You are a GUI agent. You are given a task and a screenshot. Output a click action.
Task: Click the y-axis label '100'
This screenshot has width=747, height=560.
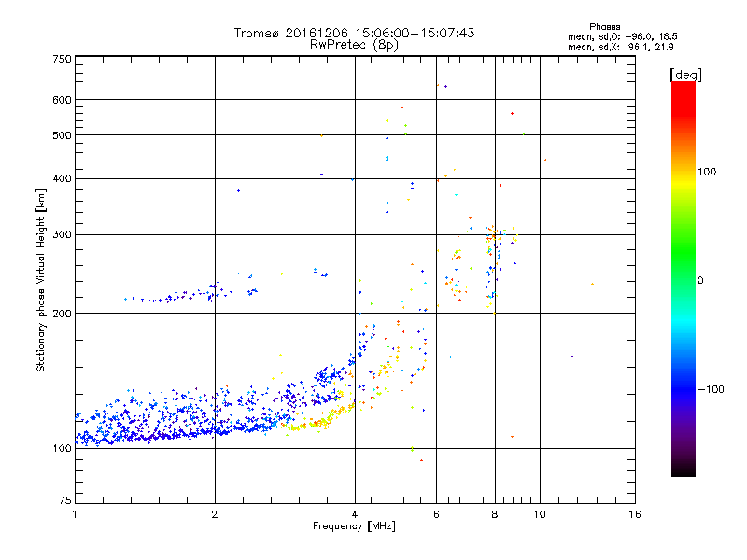click(62, 449)
